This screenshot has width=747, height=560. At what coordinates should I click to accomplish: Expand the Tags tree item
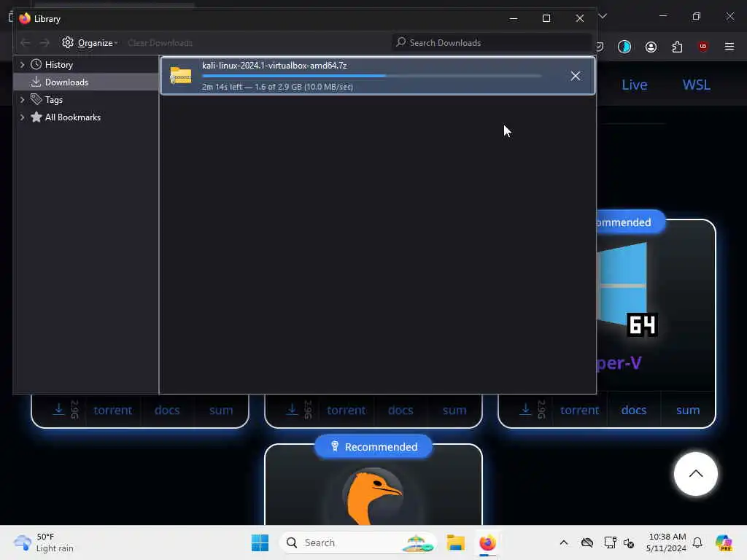(x=22, y=100)
